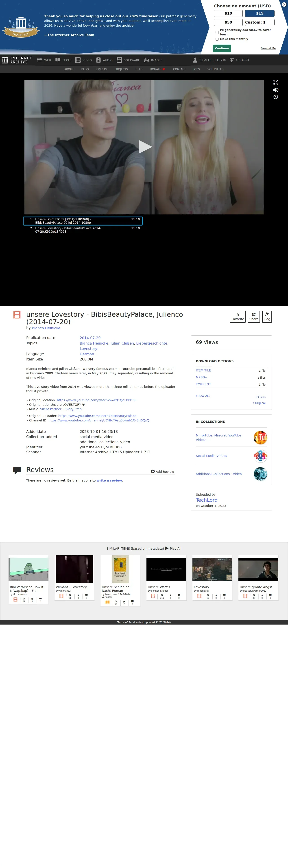Click the Remind Me link
The height and width of the screenshot is (868, 288).
click(x=268, y=48)
